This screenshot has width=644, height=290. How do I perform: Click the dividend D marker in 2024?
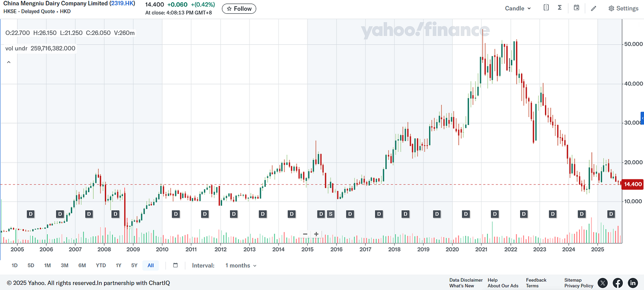click(582, 214)
